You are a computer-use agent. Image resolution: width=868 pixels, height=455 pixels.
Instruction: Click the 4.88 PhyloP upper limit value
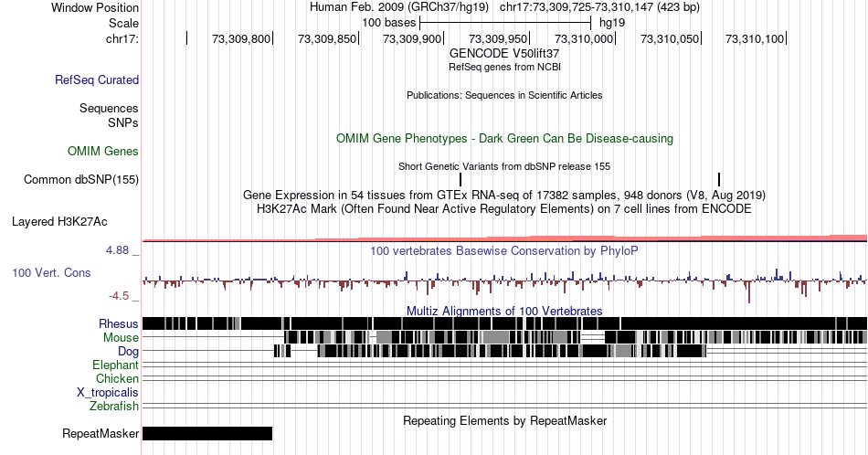tap(117, 250)
